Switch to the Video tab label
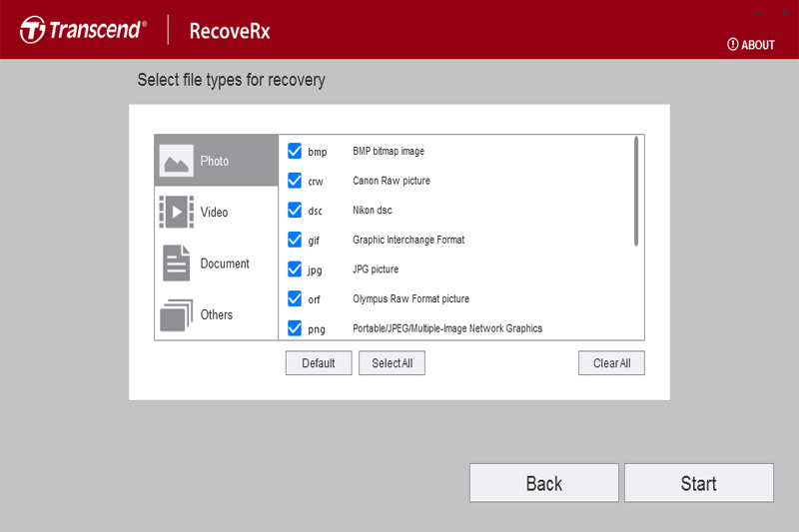This screenshot has width=799, height=532. point(214,212)
